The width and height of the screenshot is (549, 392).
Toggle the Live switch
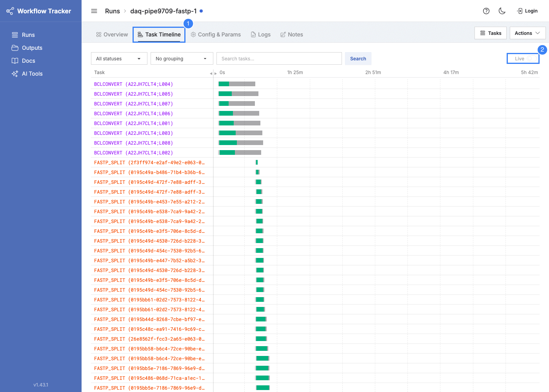pyautogui.click(x=531, y=58)
